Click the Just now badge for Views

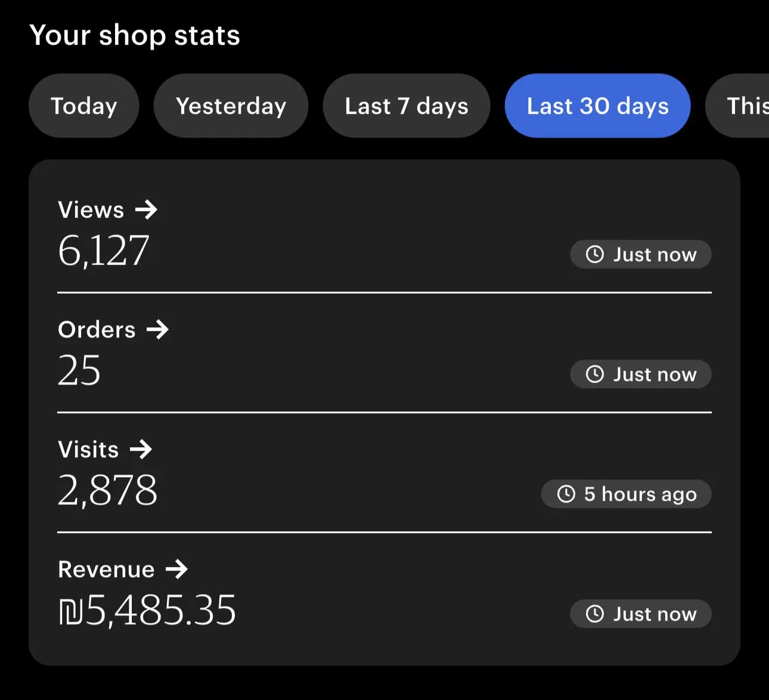click(641, 255)
